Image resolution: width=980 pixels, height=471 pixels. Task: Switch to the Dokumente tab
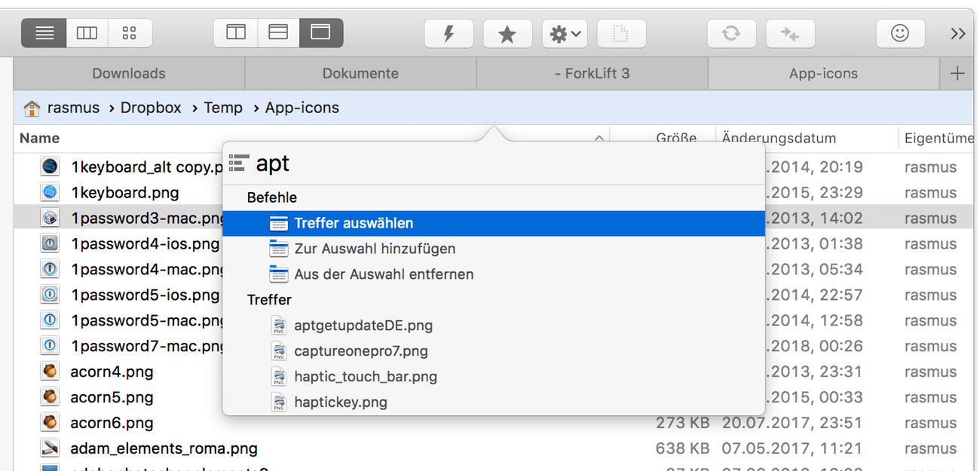(x=360, y=73)
